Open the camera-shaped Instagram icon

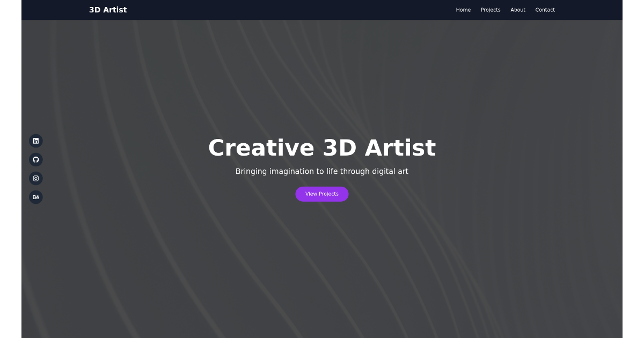tap(36, 178)
